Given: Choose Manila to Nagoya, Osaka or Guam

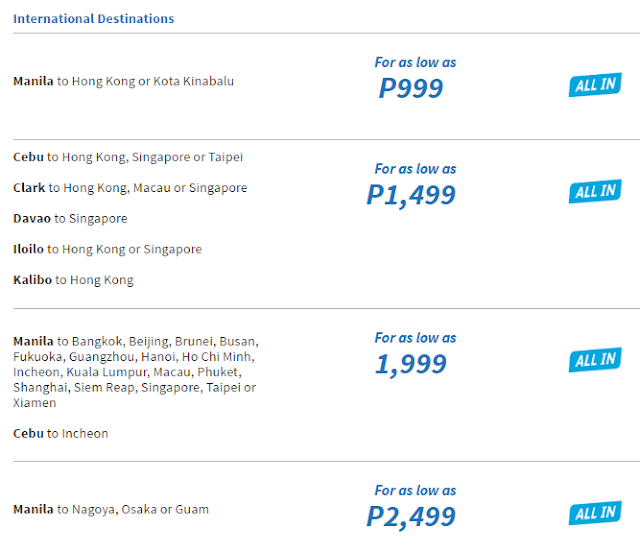Looking at the screenshot, I should pyautogui.click(x=111, y=510).
